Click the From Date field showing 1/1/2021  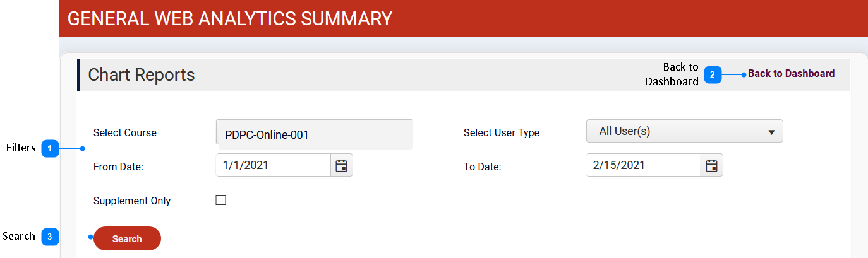pos(273,165)
